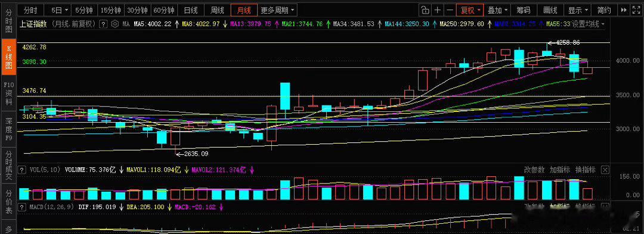Click the MA250:2979.60 value
This screenshot has width=644, height=234.
point(462,24)
